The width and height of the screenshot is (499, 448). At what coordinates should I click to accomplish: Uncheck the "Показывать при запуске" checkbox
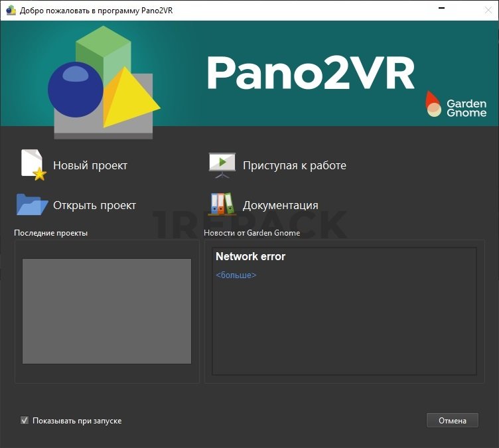(25, 420)
